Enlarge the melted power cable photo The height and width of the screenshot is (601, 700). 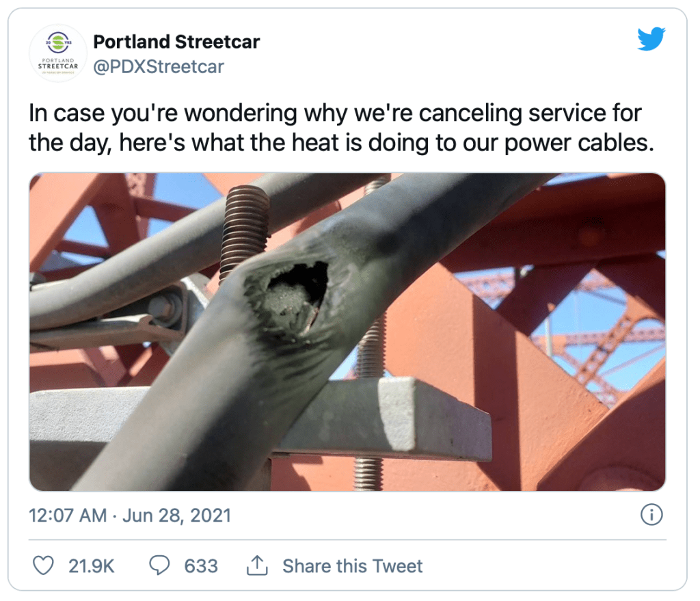click(x=347, y=332)
